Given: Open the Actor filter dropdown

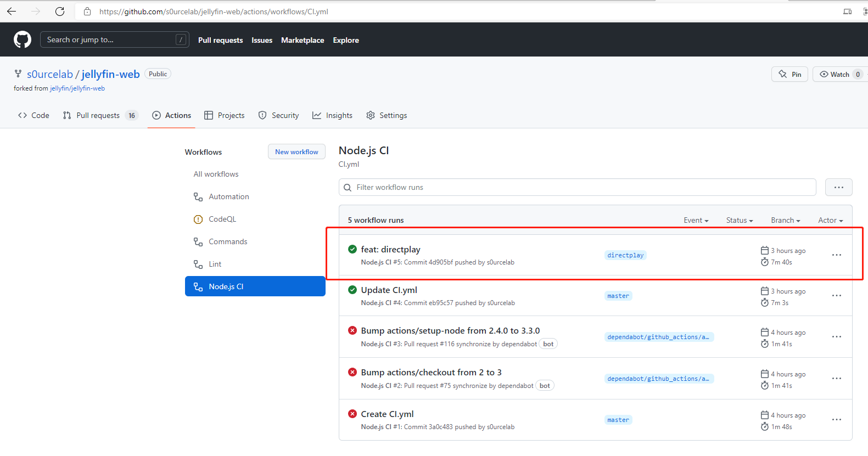Looking at the screenshot, I should click(x=830, y=220).
